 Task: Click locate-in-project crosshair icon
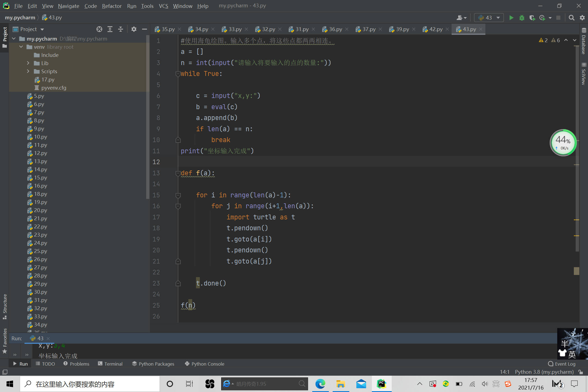tap(99, 29)
